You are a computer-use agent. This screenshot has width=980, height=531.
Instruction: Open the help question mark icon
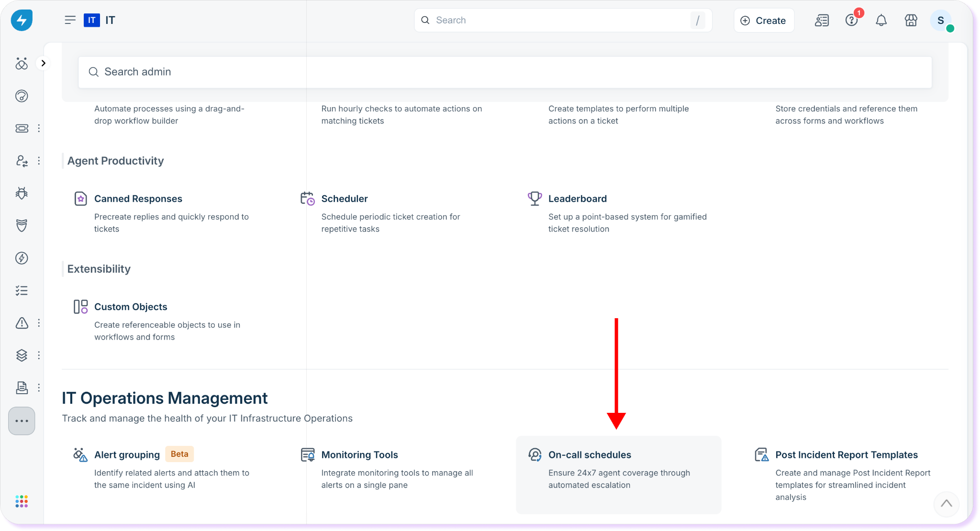851,21
